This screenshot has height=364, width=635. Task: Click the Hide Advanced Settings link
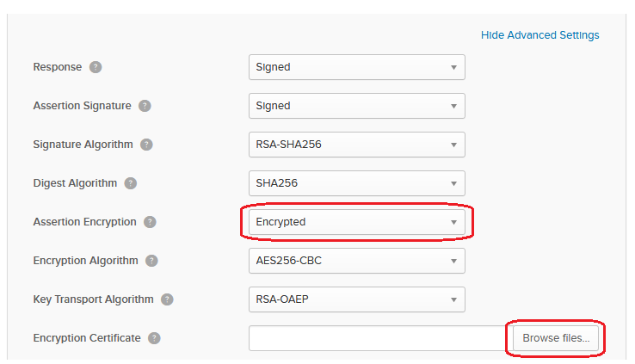click(539, 35)
